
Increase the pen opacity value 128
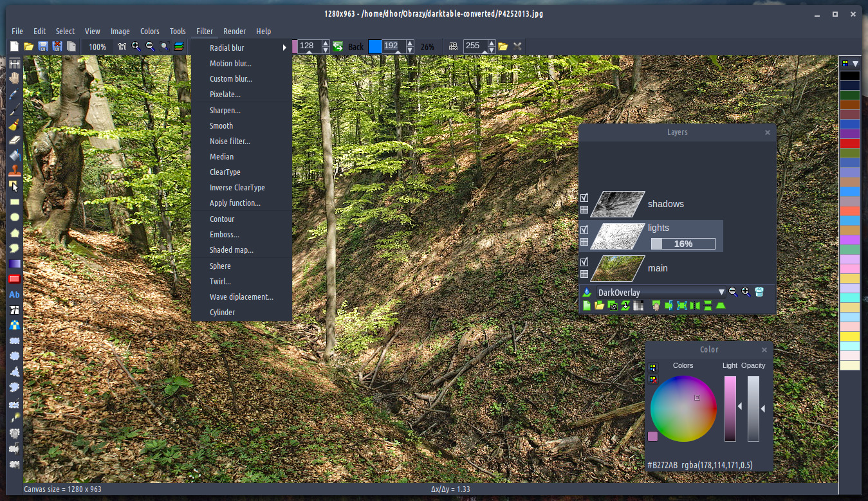[x=326, y=43]
